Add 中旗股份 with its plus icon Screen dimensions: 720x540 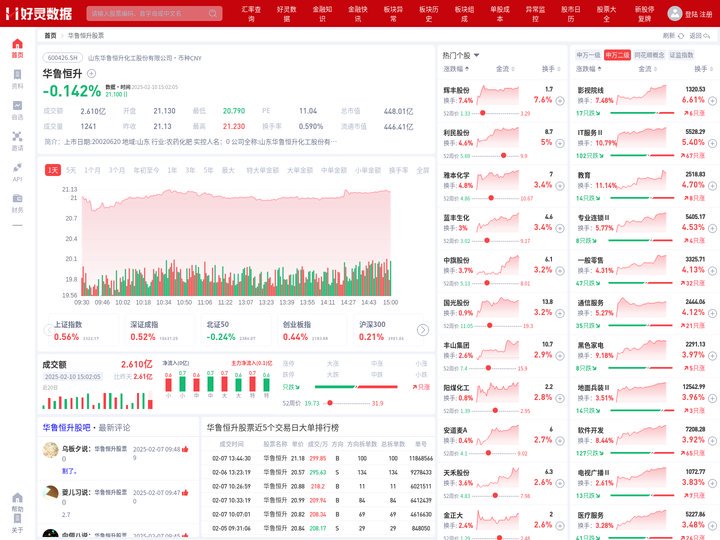560,270
